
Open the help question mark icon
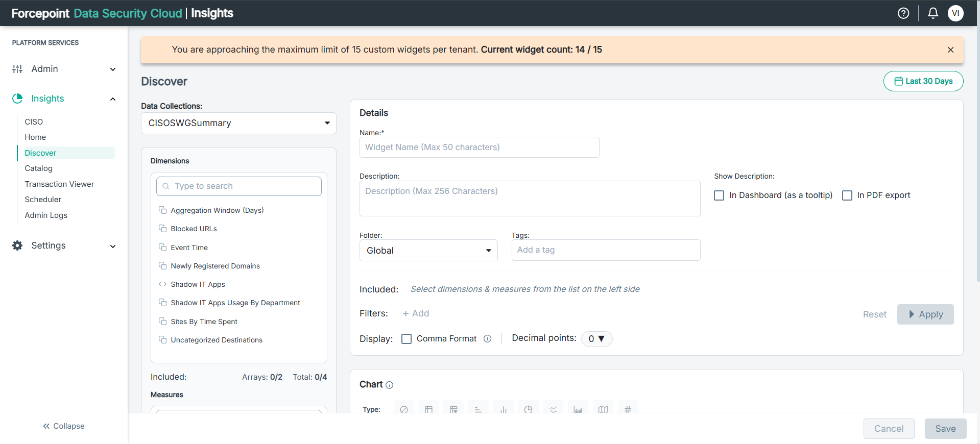[x=903, y=13]
